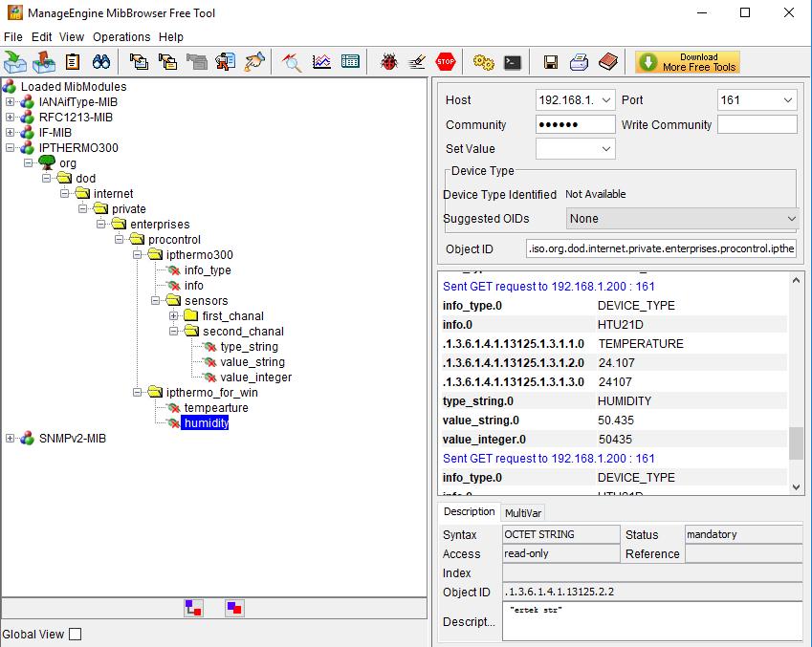The height and width of the screenshot is (647, 812).
Task: Click the info.0 HTU21D result row
Action: pos(614,325)
